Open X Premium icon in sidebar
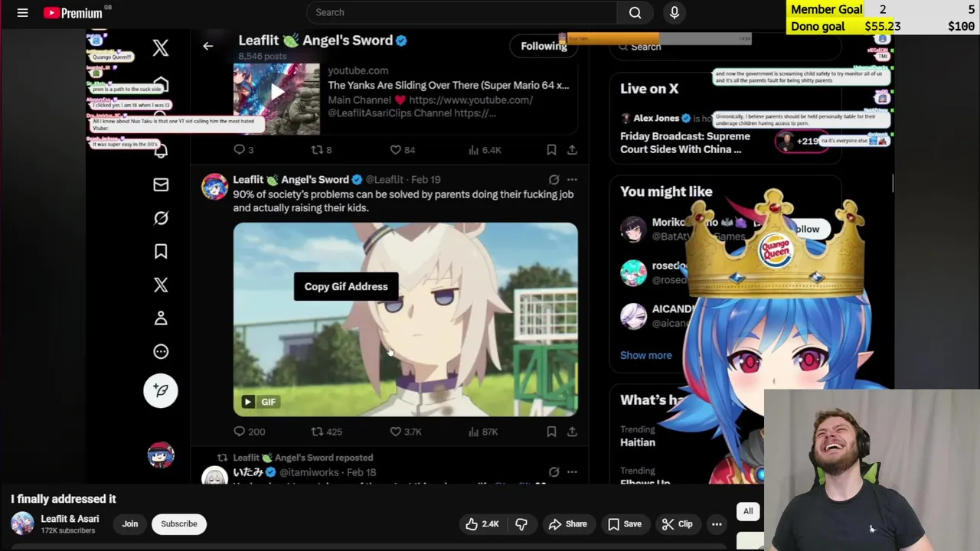Screen dimensions: 980x551 tap(161, 285)
